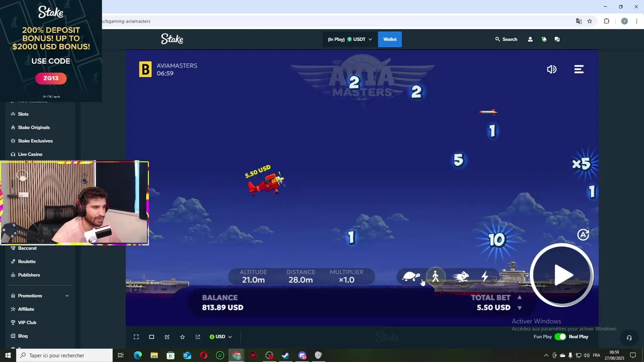Open Windows notification center icon
Viewport: 644px width, 362px height.
click(633, 355)
